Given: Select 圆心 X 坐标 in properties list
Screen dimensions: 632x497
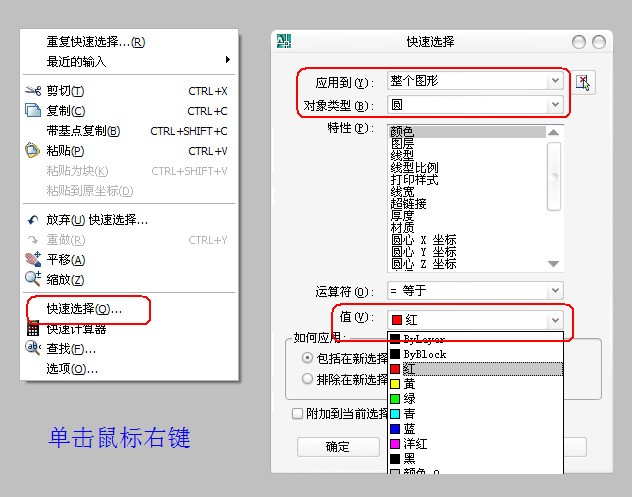Looking at the screenshot, I should (467, 240).
